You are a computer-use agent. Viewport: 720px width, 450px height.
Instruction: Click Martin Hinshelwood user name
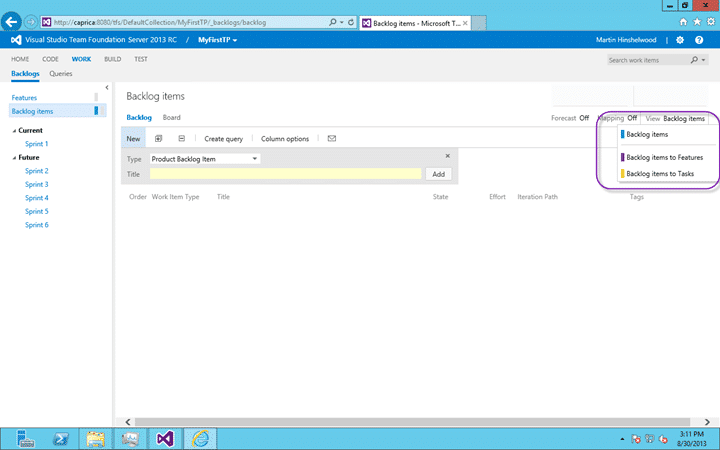(626, 40)
